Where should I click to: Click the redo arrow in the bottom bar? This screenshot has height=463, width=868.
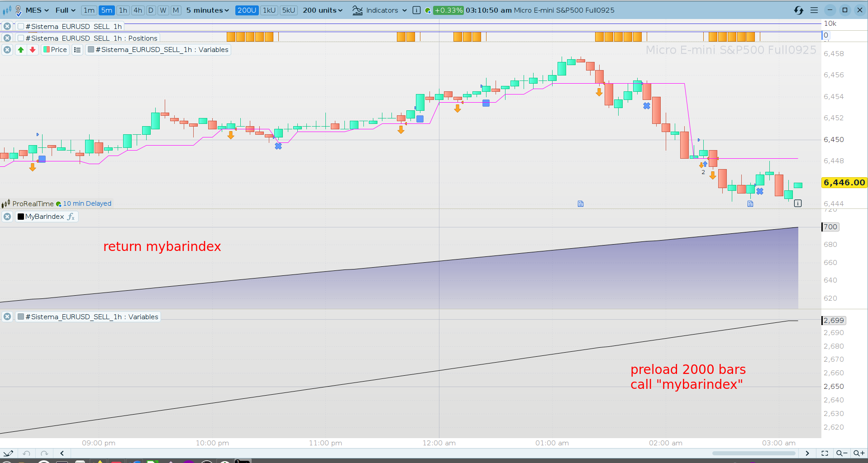pyautogui.click(x=44, y=453)
